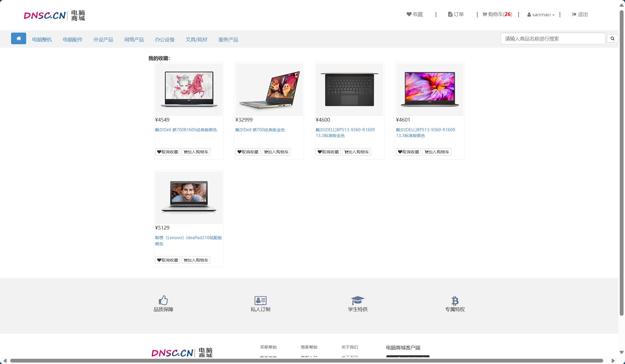This screenshot has width=625, height=364.
Task: Click the scroll up arrow
Action: pos(622,5)
